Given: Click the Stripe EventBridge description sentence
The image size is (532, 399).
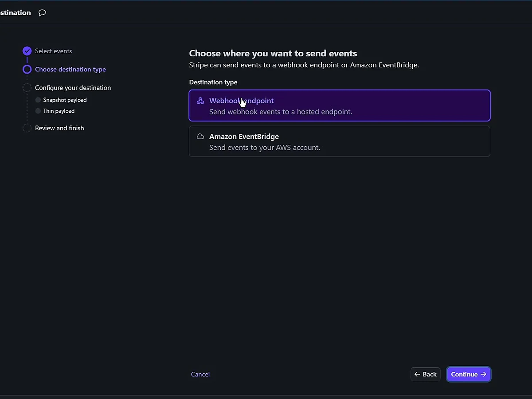Looking at the screenshot, I should [304, 65].
